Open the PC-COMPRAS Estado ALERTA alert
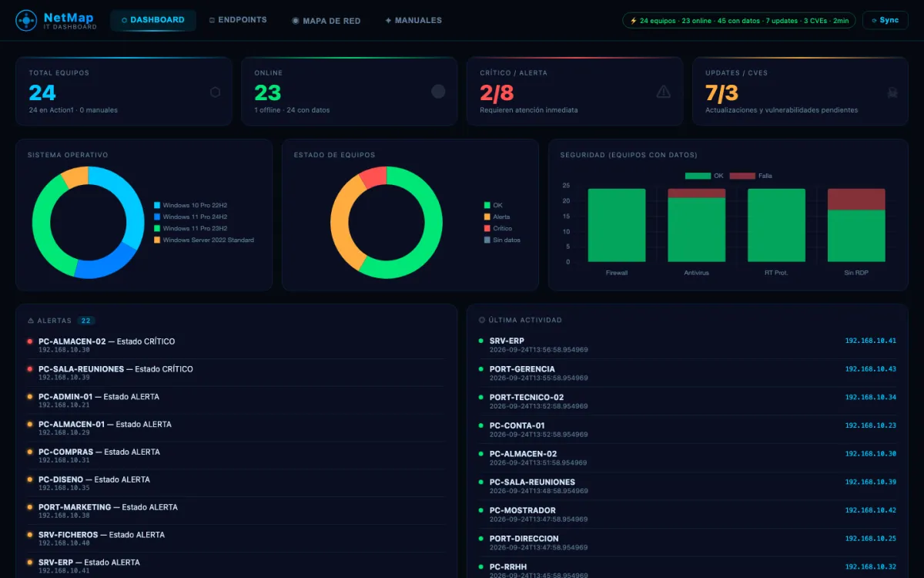The width and height of the screenshot is (924, 578). click(236, 456)
